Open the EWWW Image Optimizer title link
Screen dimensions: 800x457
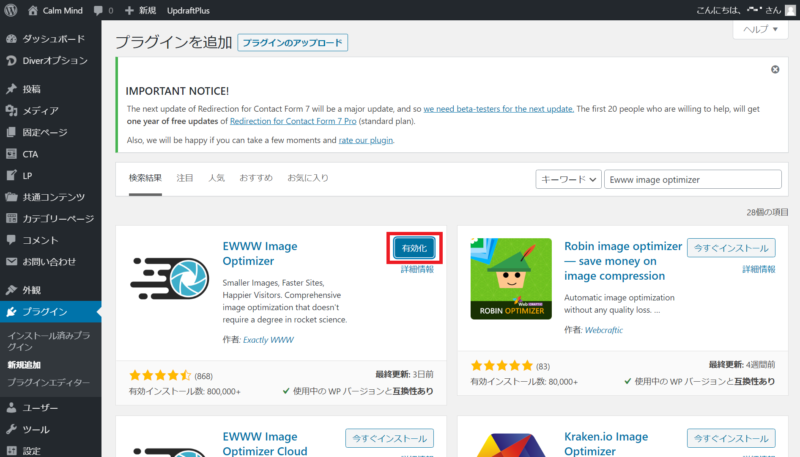(260, 253)
